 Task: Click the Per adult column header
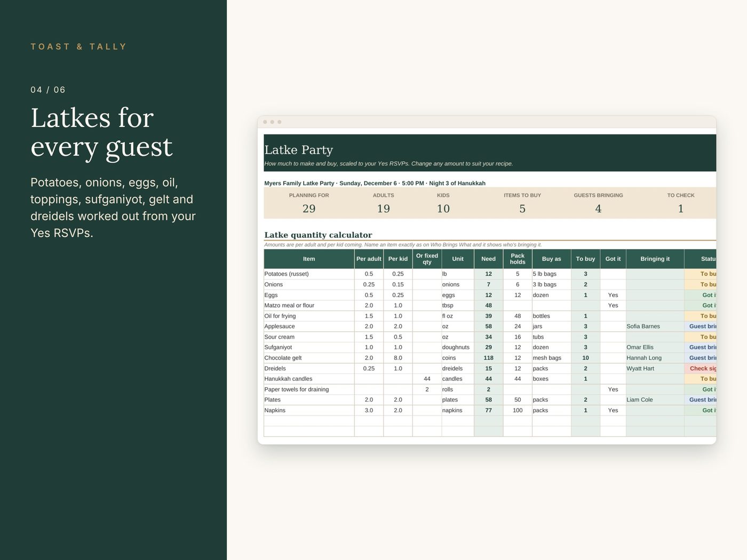369,259
